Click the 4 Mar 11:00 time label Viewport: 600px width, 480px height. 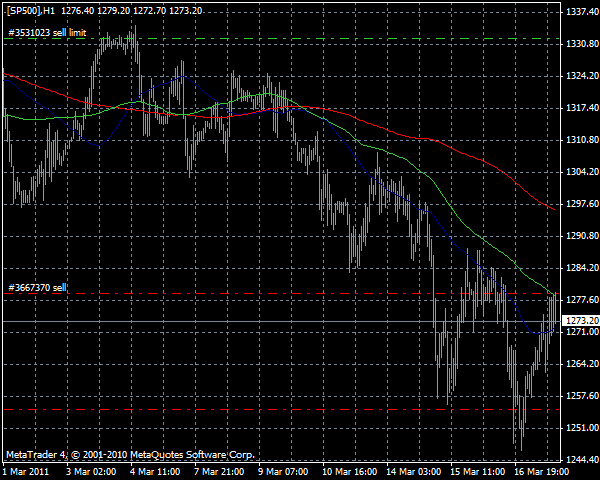pos(155,472)
